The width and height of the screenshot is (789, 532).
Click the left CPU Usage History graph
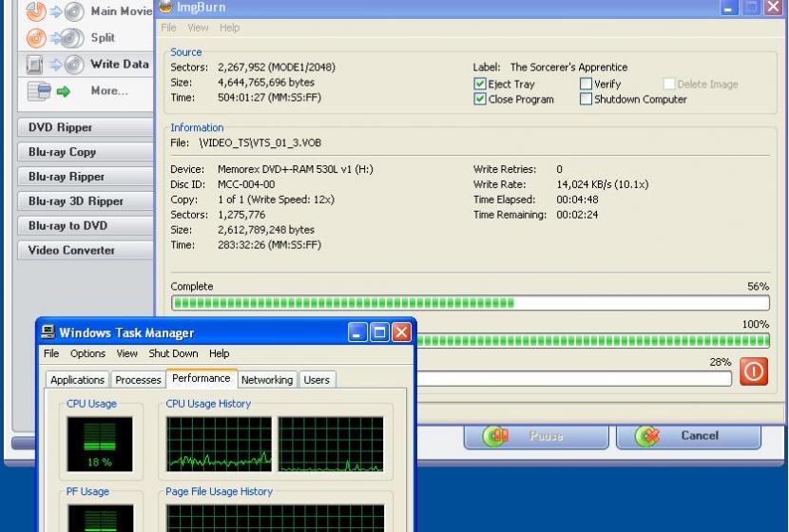pos(219,444)
